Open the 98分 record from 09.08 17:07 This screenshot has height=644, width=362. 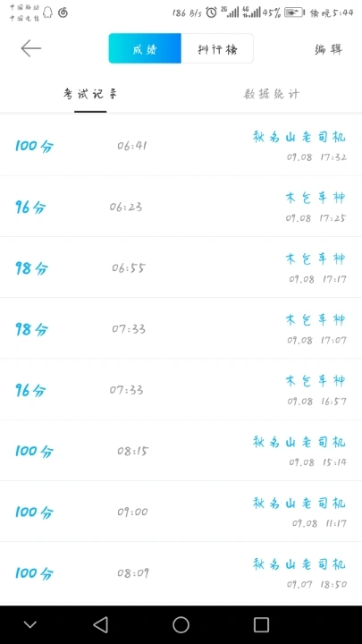(181, 328)
